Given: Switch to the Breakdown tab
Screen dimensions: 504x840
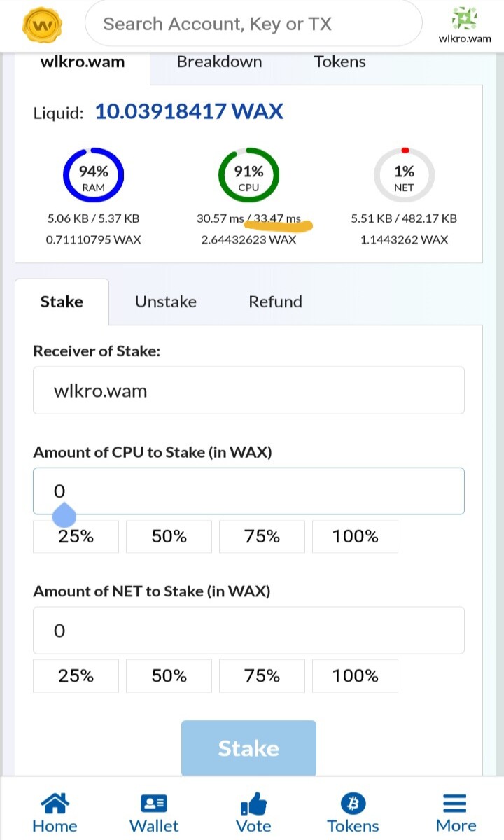Looking at the screenshot, I should tap(219, 62).
